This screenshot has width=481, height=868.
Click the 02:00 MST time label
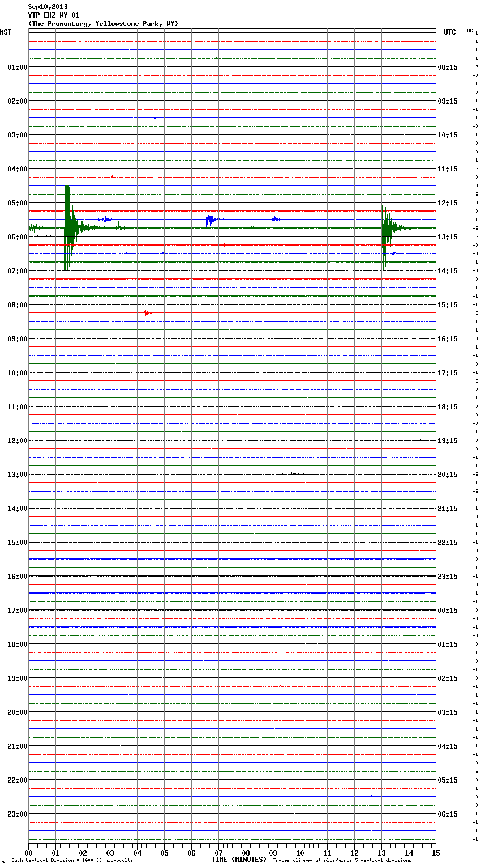coord(18,101)
